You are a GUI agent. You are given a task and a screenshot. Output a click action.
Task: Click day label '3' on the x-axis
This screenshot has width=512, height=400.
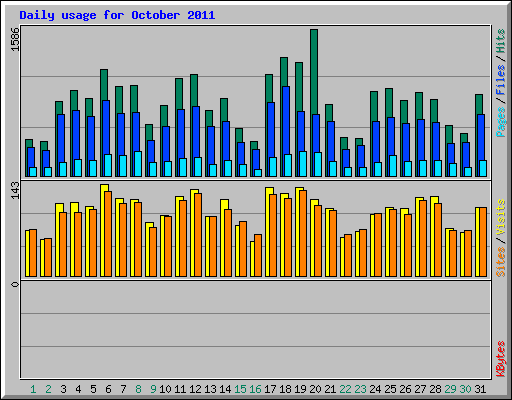(63, 389)
